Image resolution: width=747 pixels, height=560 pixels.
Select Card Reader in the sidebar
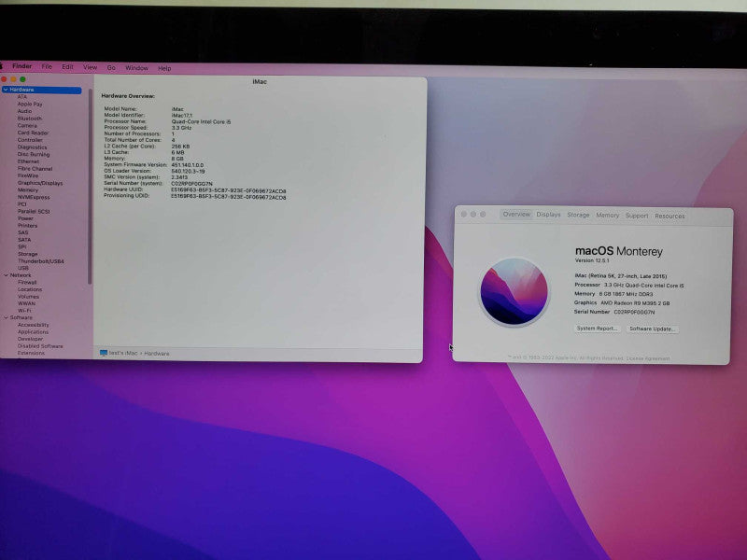34,133
